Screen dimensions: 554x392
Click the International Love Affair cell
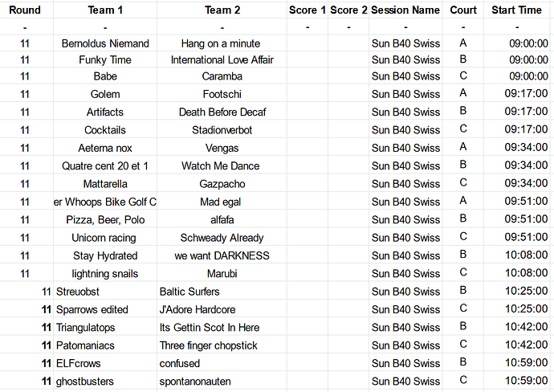tap(222, 59)
